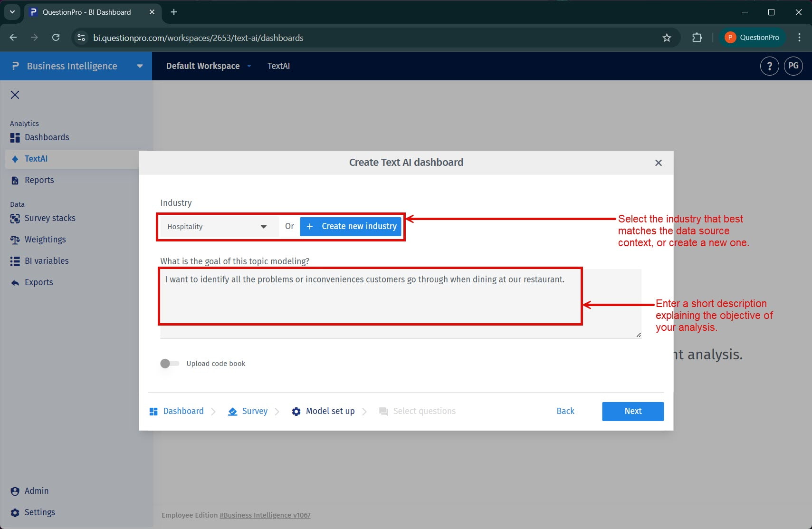Click the Create new industry button
The height and width of the screenshot is (529, 812).
coord(350,226)
